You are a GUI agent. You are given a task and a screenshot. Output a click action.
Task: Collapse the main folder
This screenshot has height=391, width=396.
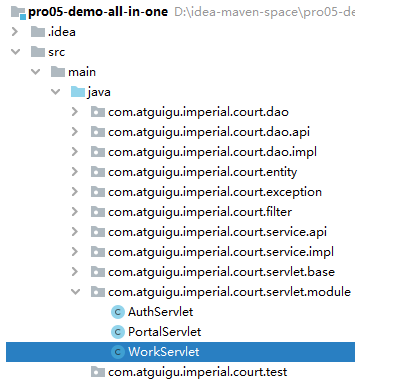[x=35, y=72]
